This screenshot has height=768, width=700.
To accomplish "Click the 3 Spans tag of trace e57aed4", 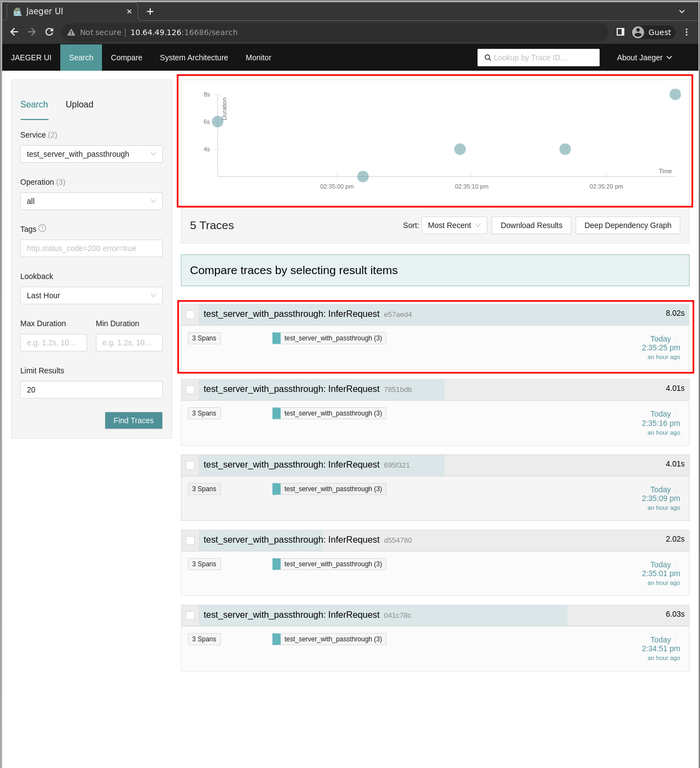I will tap(204, 338).
